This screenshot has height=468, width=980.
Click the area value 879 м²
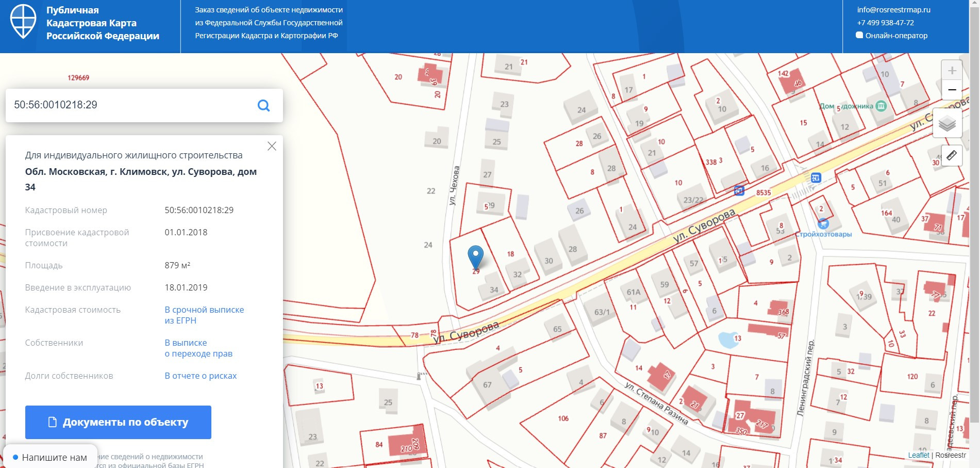(177, 265)
